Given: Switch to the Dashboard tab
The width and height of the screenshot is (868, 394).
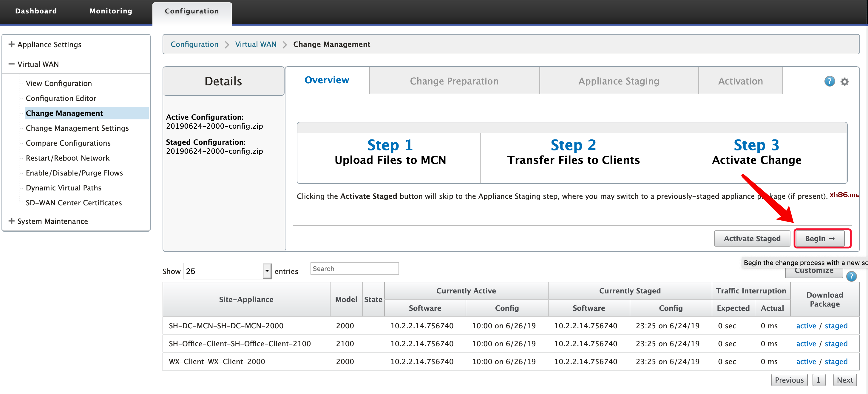Looking at the screenshot, I should [x=36, y=11].
